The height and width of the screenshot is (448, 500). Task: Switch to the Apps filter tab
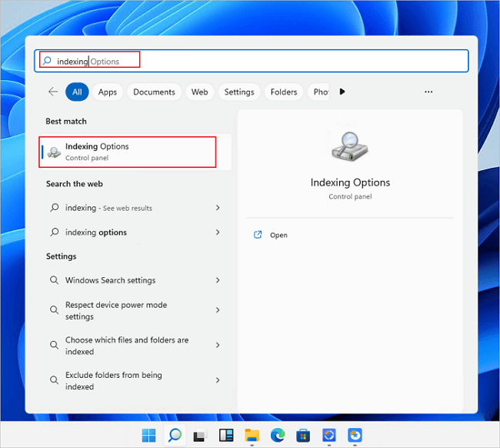coord(108,92)
